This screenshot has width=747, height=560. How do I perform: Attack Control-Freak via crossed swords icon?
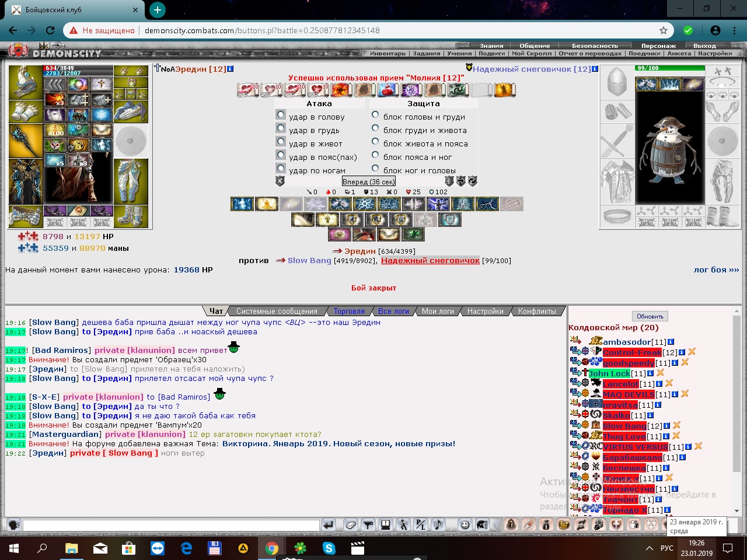point(692,352)
